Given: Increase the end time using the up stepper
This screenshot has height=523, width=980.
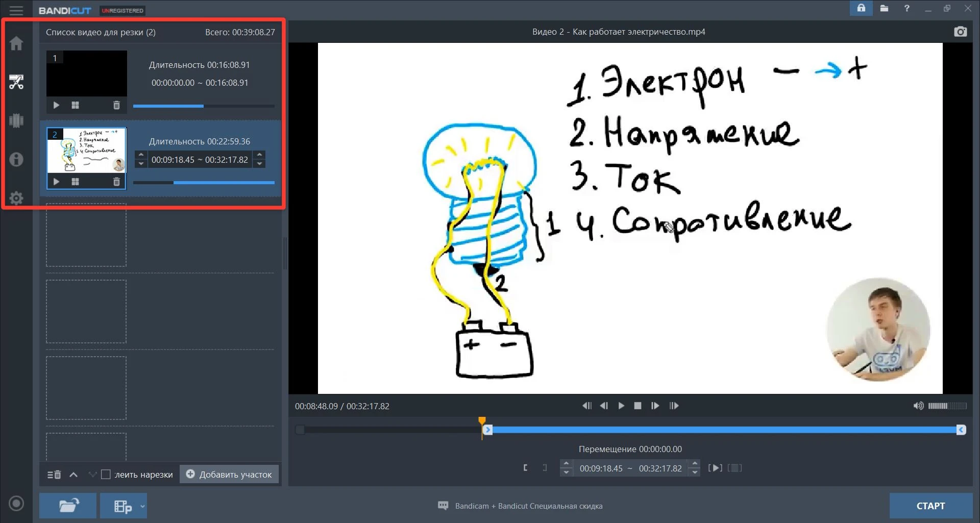Looking at the screenshot, I should 694,464.
